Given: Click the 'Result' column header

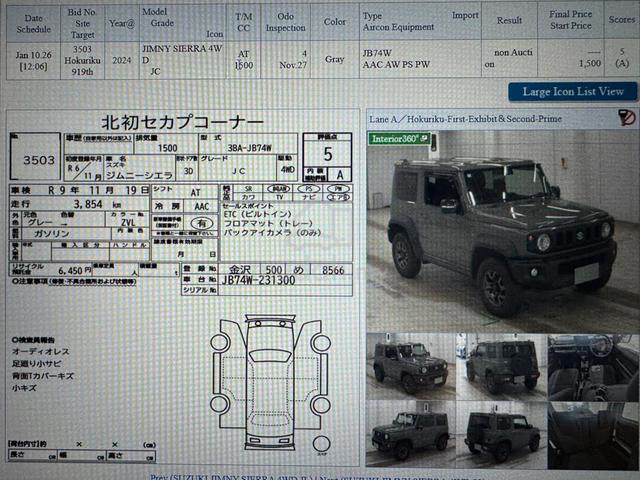Looking at the screenshot, I should (509, 20).
